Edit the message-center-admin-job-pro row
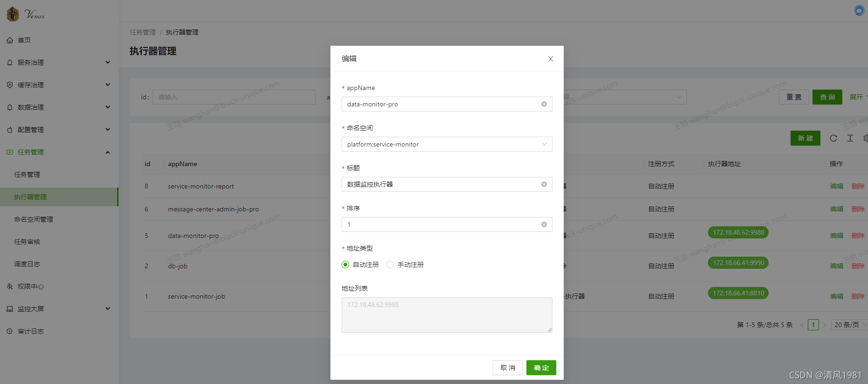This screenshot has width=868, height=384. coord(837,209)
